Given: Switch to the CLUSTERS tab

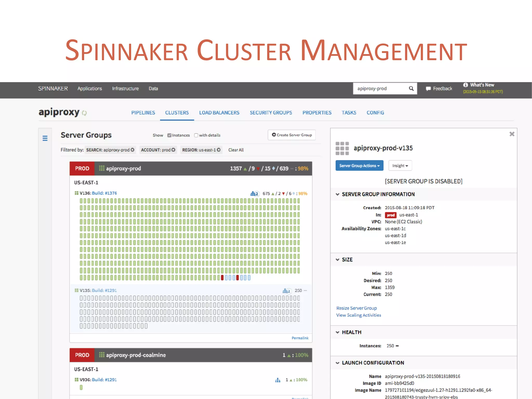Looking at the screenshot, I should coord(177,113).
